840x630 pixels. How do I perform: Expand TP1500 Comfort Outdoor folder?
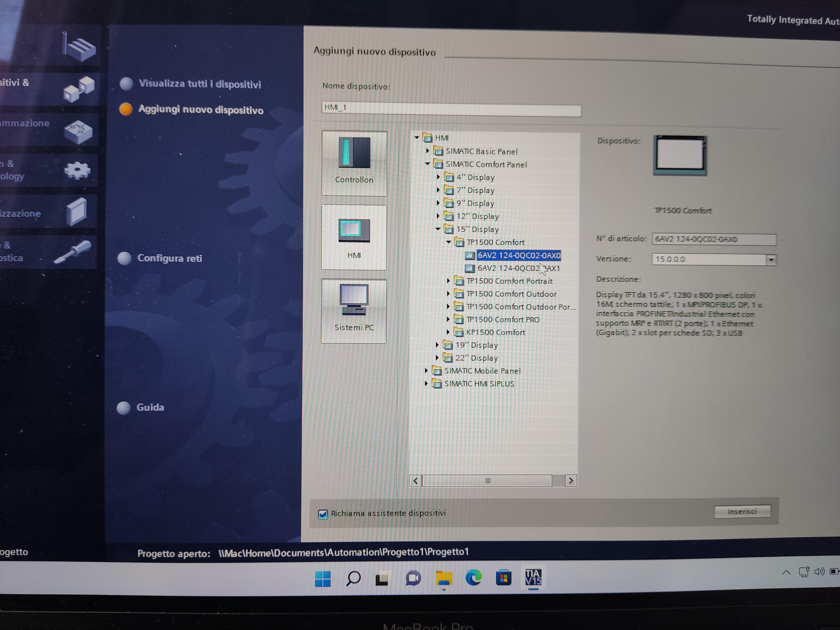449,294
